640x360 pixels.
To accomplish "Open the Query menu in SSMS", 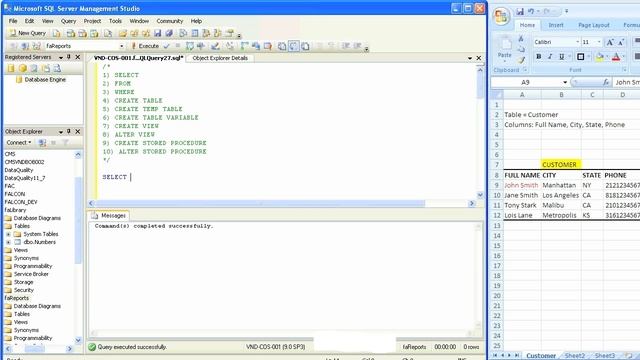I will click(x=69, y=21).
